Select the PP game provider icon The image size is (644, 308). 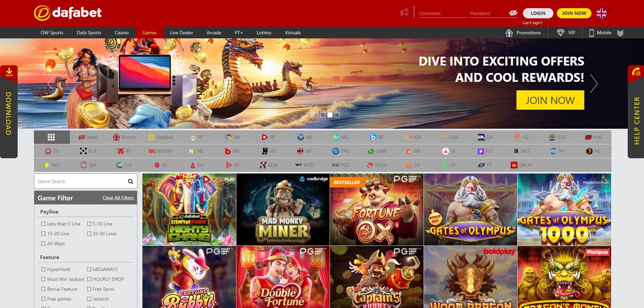click(192, 137)
